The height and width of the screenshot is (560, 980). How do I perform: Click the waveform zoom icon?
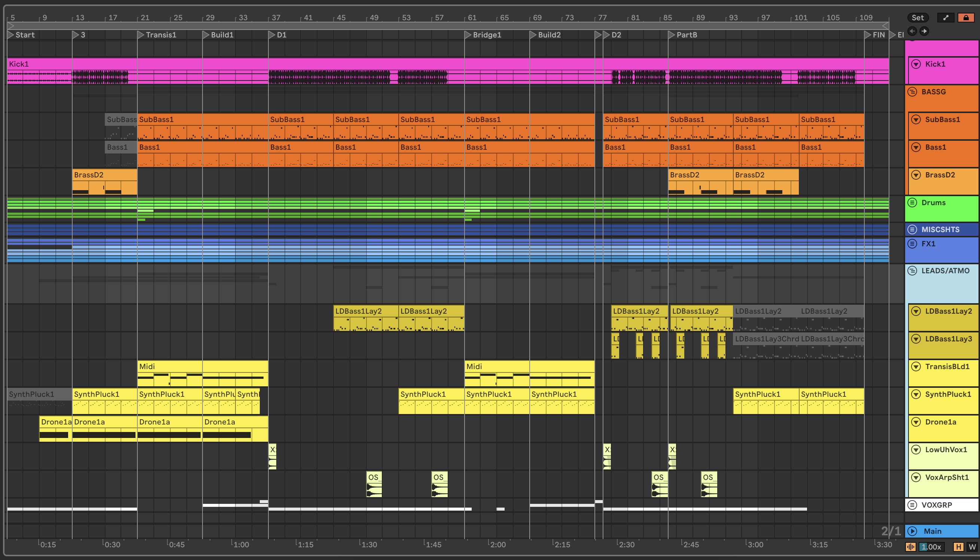pyautogui.click(x=910, y=547)
